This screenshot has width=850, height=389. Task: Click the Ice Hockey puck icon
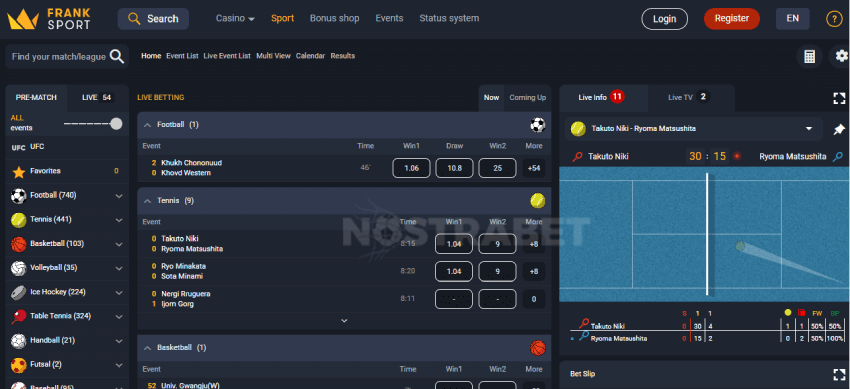tap(19, 293)
